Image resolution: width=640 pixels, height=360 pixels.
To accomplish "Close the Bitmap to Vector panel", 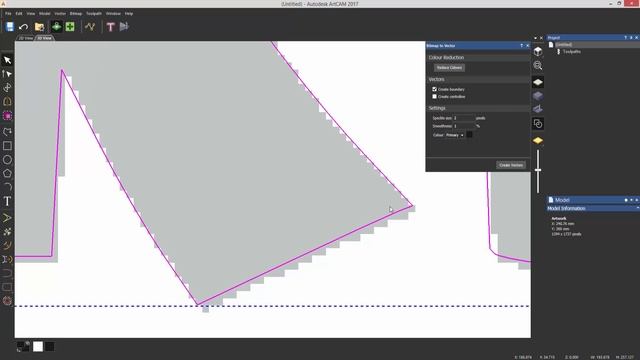I will [527, 46].
